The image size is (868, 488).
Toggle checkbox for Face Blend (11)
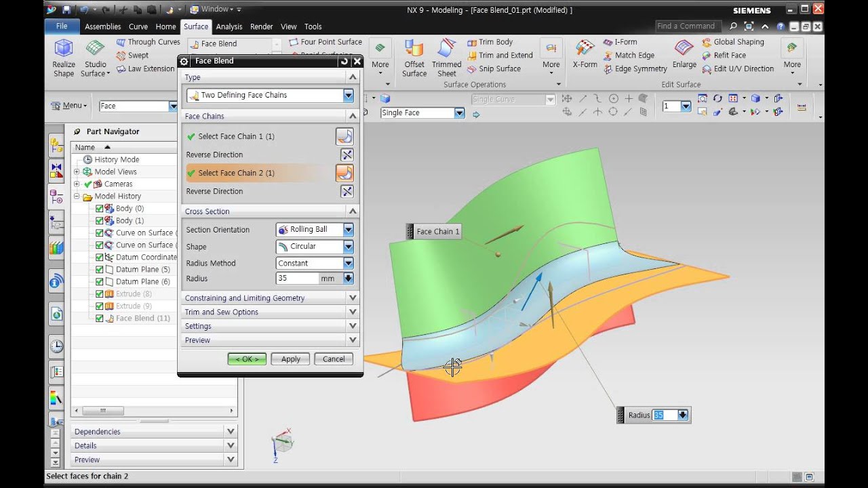click(x=100, y=319)
